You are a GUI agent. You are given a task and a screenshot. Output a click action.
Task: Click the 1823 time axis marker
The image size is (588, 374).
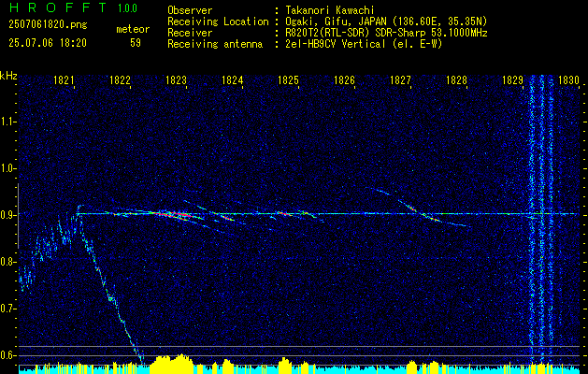click(176, 79)
